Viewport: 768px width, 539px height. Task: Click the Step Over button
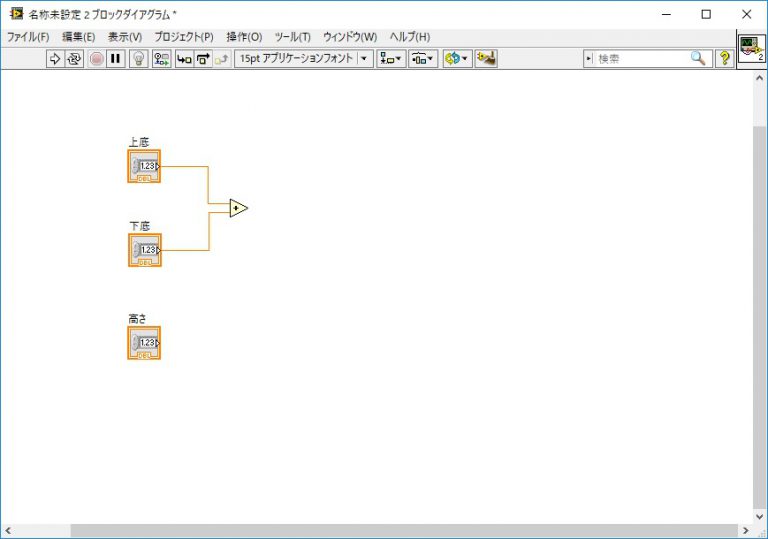[203, 58]
